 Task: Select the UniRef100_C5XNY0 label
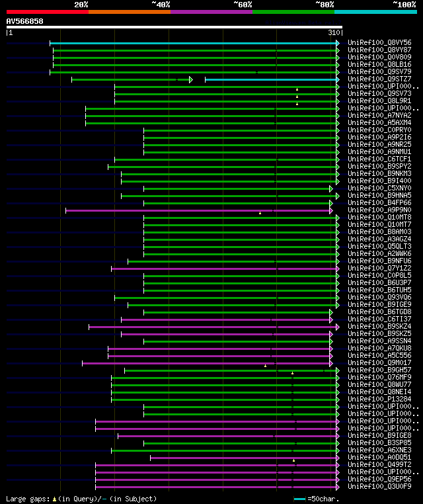pos(379,189)
